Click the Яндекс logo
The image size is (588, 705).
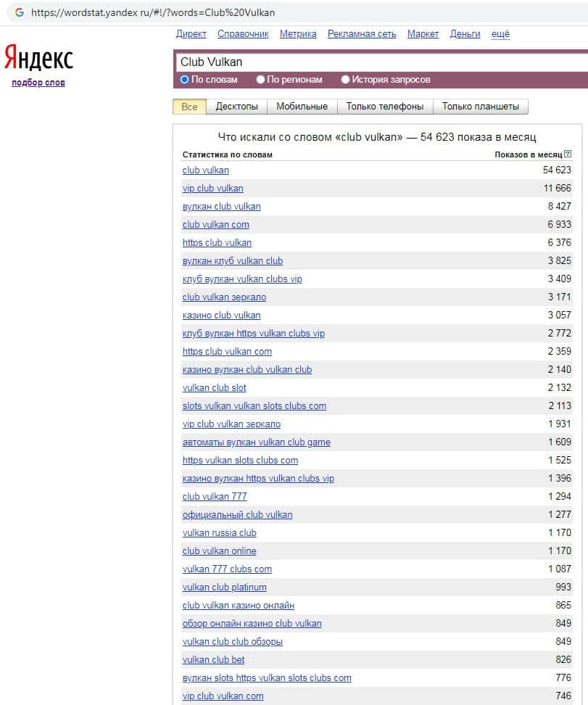tap(38, 57)
